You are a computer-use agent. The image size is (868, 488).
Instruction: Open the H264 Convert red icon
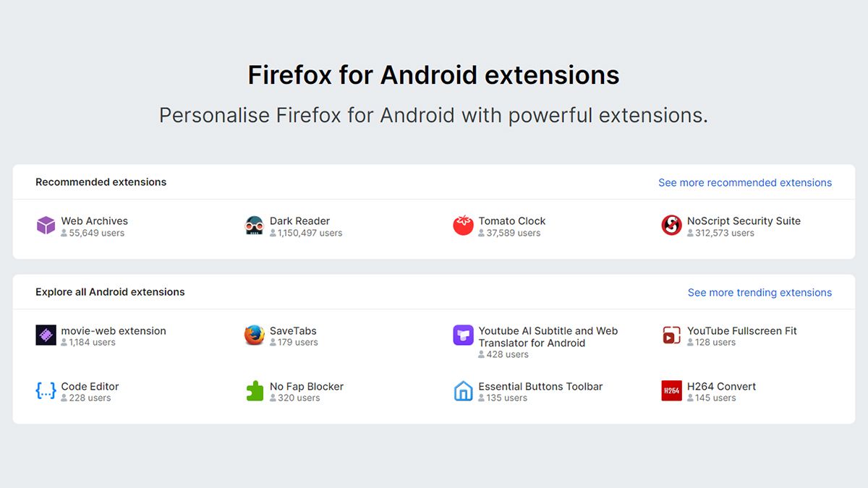[671, 390]
